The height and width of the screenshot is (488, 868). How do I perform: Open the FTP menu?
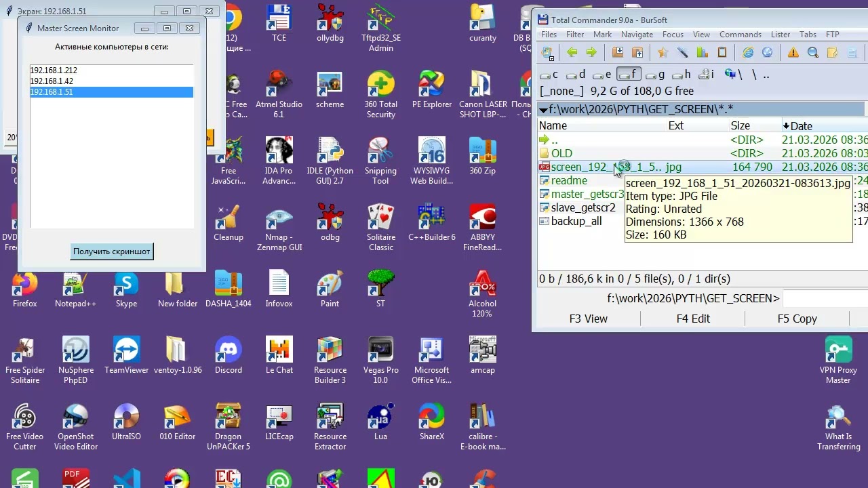(x=832, y=35)
